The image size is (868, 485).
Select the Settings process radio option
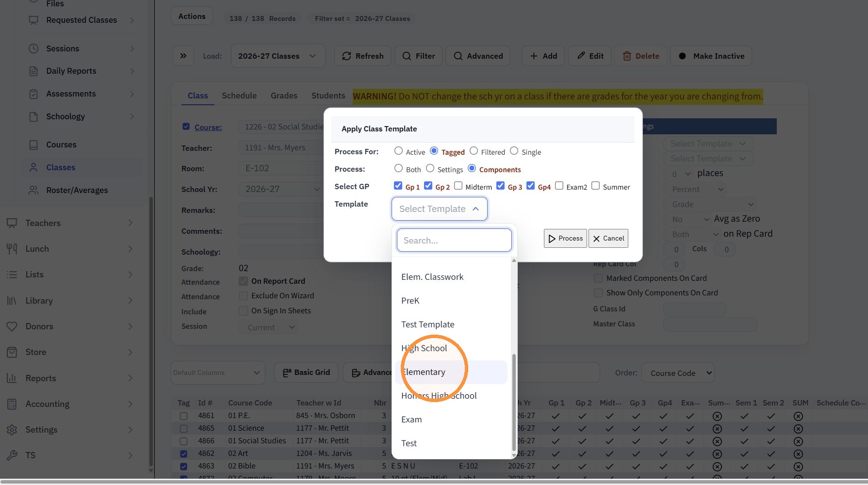pos(430,168)
